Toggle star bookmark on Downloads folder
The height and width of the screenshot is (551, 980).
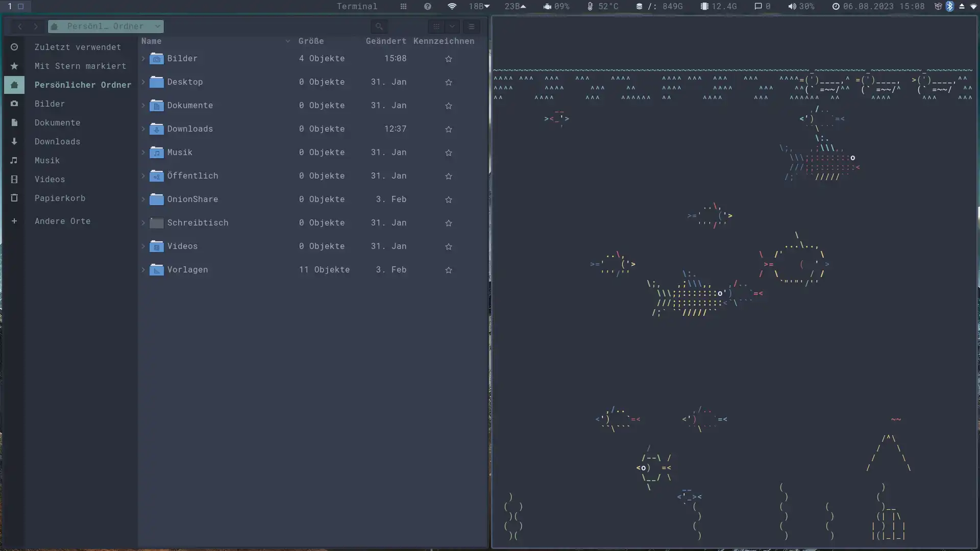tap(449, 129)
